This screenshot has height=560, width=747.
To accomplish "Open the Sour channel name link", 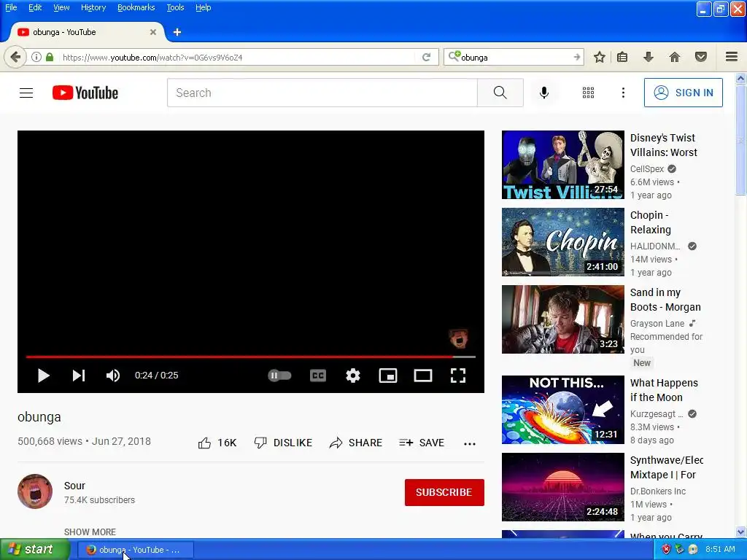I will pos(75,486).
